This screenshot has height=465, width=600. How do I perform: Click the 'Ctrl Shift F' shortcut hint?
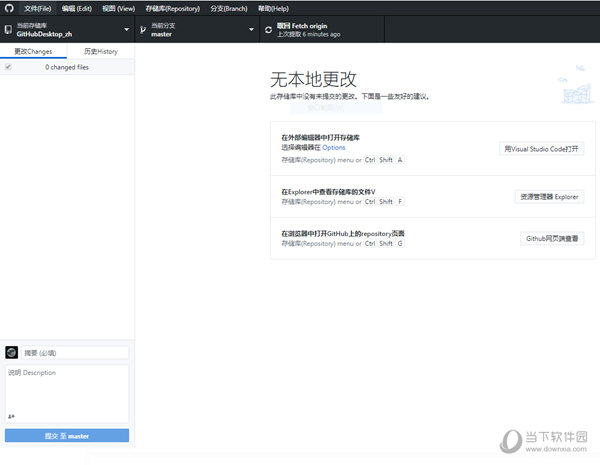click(384, 201)
